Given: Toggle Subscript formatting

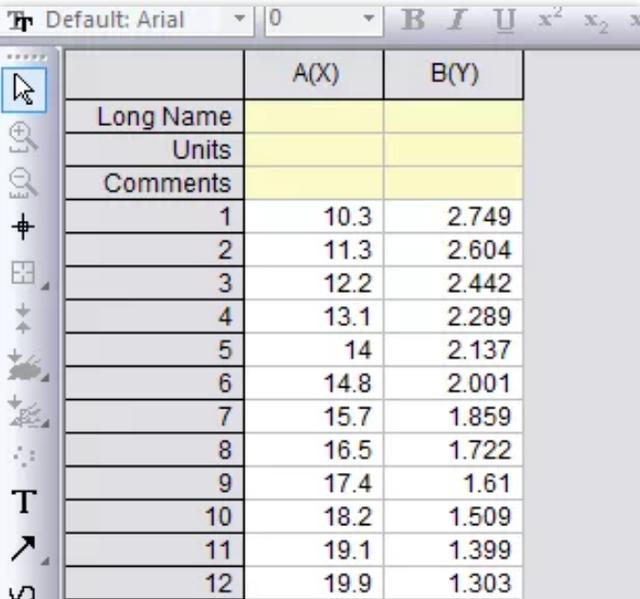Looking at the screenshot, I should [x=596, y=21].
